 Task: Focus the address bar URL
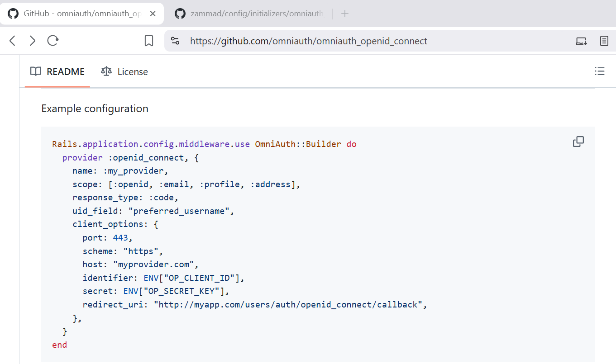point(309,41)
